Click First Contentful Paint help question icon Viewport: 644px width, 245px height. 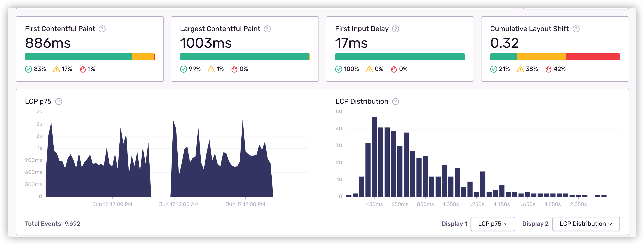point(102,29)
